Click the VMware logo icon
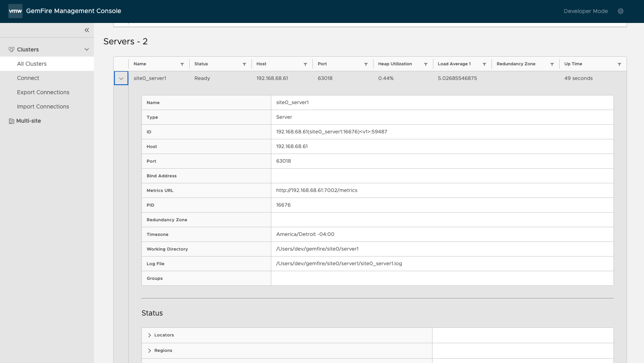The height and width of the screenshot is (363, 644). coord(15,11)
